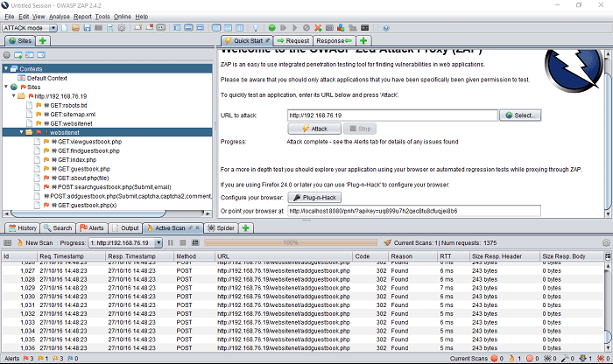613x364 pixels.
Task: Open Session Properties document icon
Action: click(110, 28)
